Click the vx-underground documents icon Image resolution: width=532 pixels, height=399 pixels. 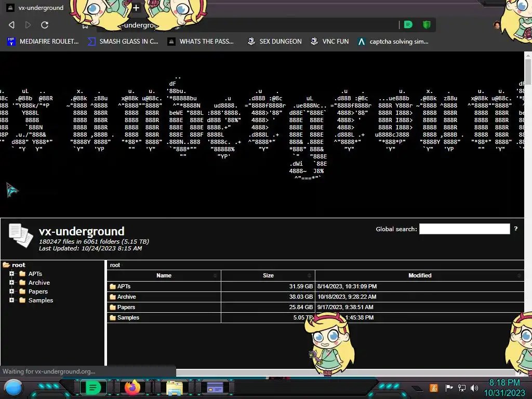tap(21, 235)
